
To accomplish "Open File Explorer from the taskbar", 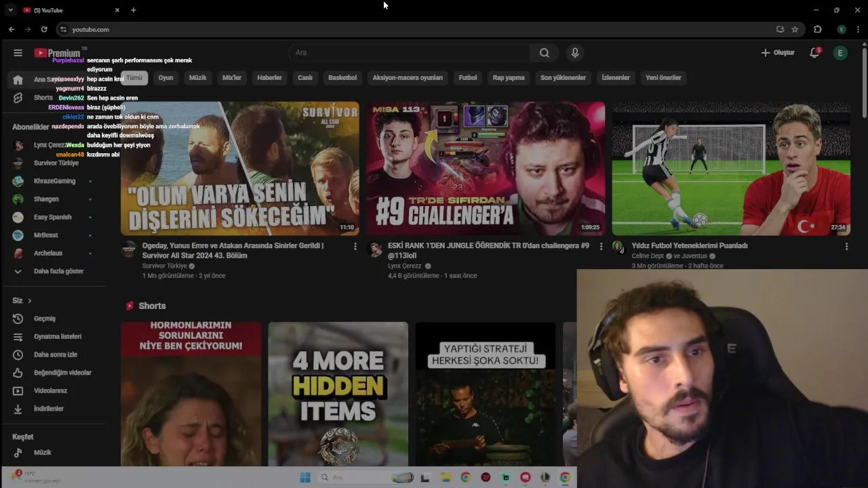I will pyautogui.click(x=446, y=477).
